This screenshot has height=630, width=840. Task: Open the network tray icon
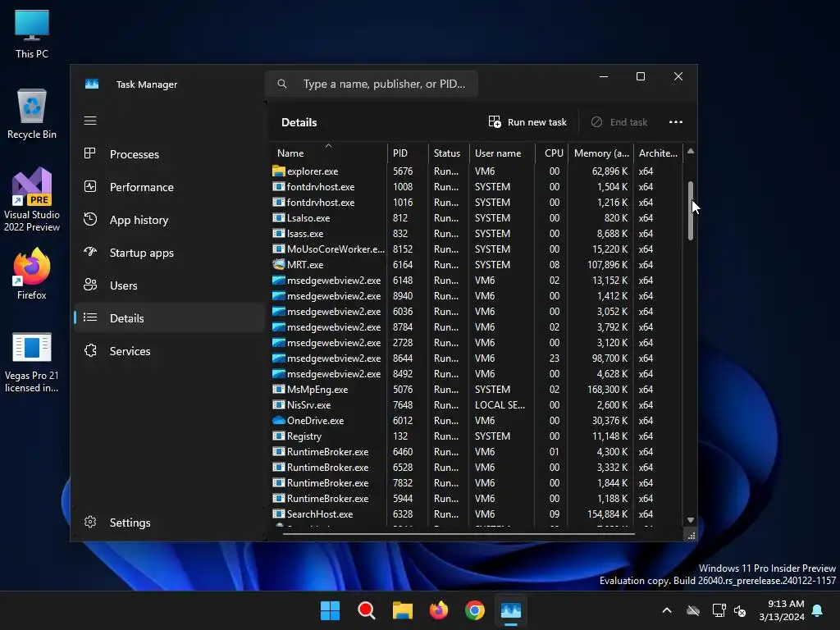point(719,610)
